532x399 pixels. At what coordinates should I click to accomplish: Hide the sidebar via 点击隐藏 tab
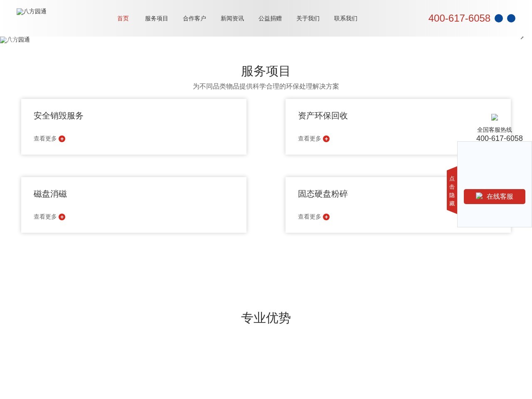point(452,191)
